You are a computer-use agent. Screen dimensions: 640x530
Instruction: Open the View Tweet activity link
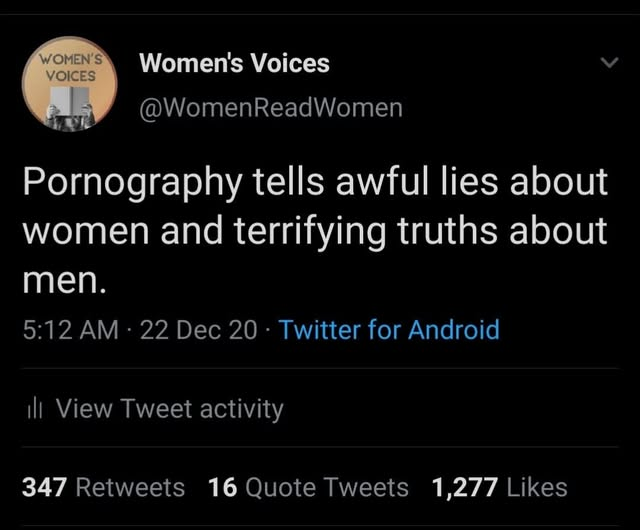pyautogui.click(x=169, y=409)
